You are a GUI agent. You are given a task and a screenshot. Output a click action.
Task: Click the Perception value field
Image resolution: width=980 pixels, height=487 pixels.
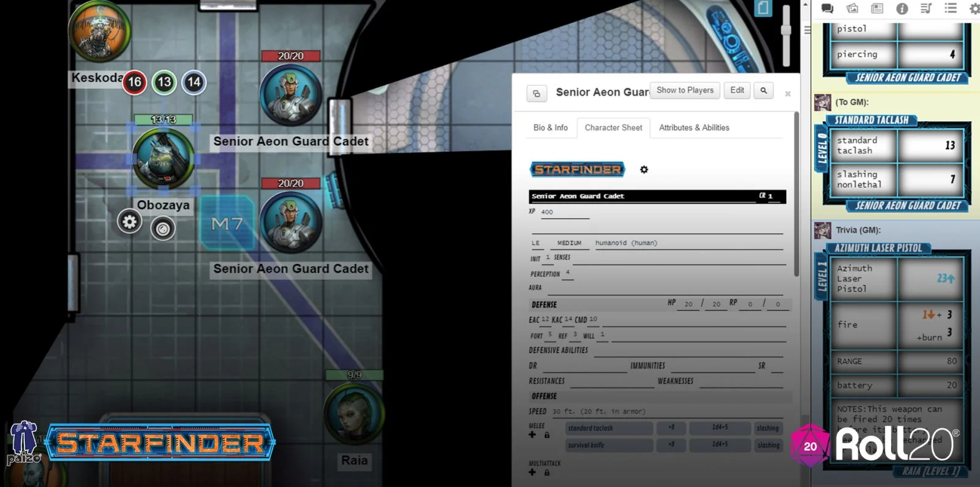point(568,273)
